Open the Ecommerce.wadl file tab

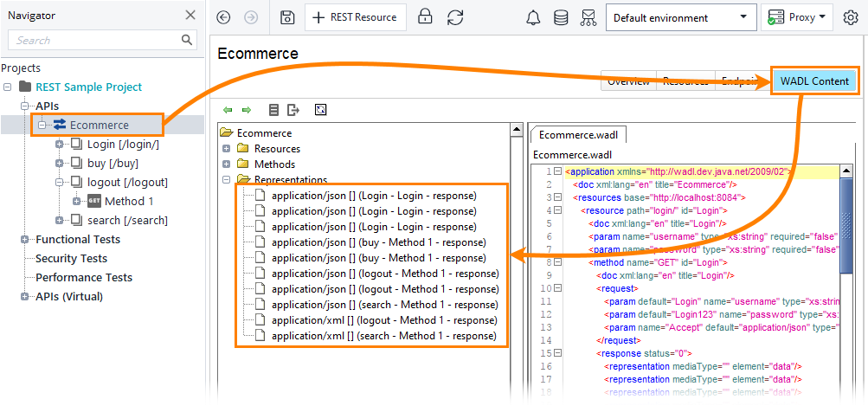(x=578, y=134)
